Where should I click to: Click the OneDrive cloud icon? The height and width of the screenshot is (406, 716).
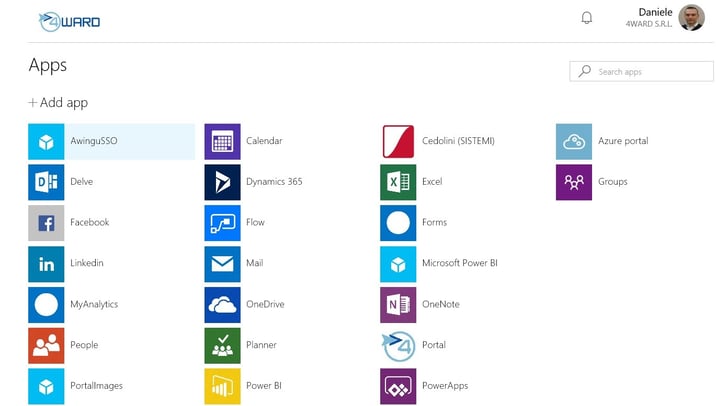pyautogui.click(x=222, y=304)
